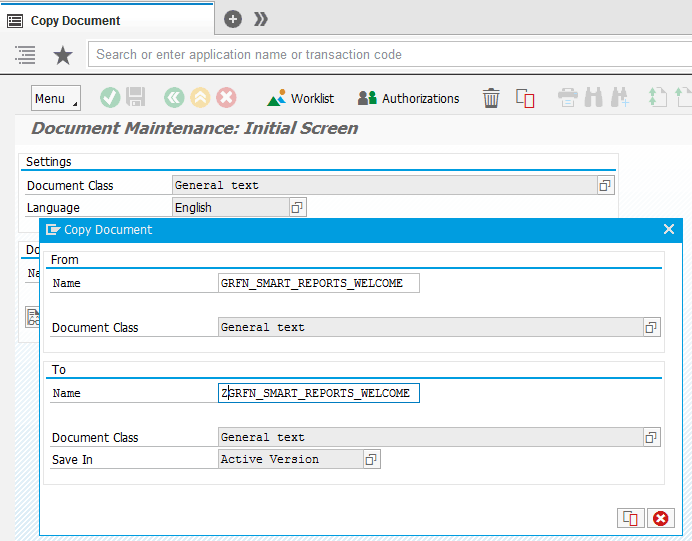Confirm copy with dialog copy button
Image resolution: width=692 pixels, height=541 pixels.
coord(630,518)
